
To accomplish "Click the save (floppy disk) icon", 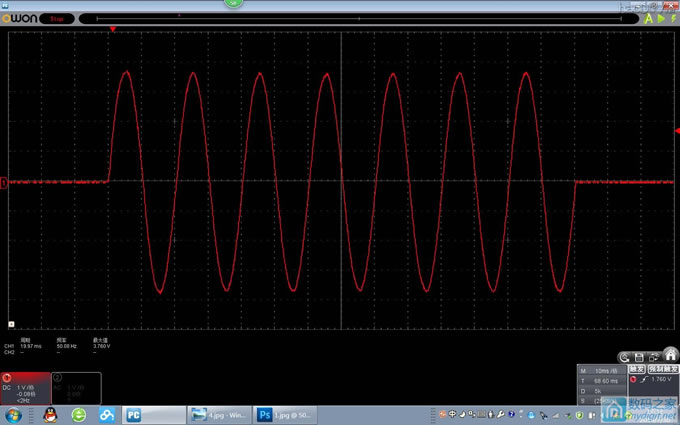I will tap(640, 357).
